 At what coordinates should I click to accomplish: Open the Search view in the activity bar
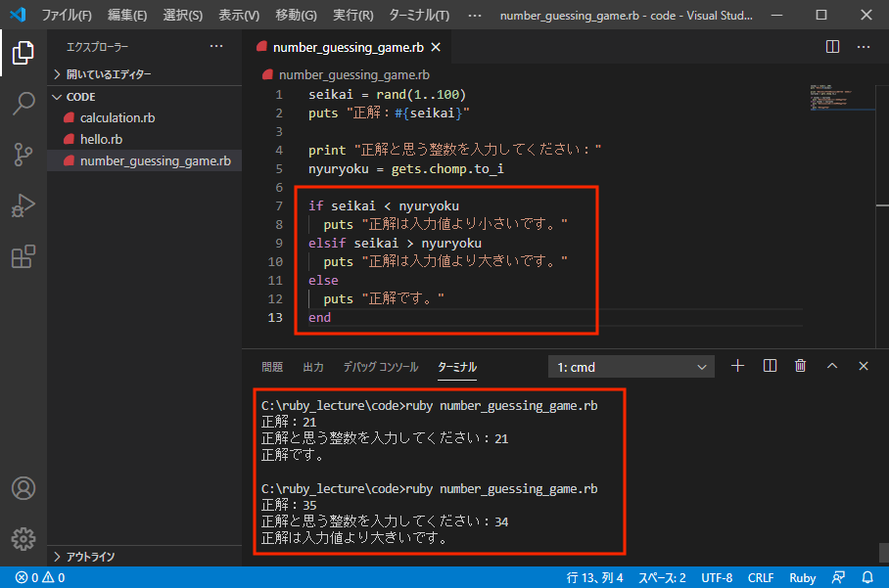click(23, 104)
